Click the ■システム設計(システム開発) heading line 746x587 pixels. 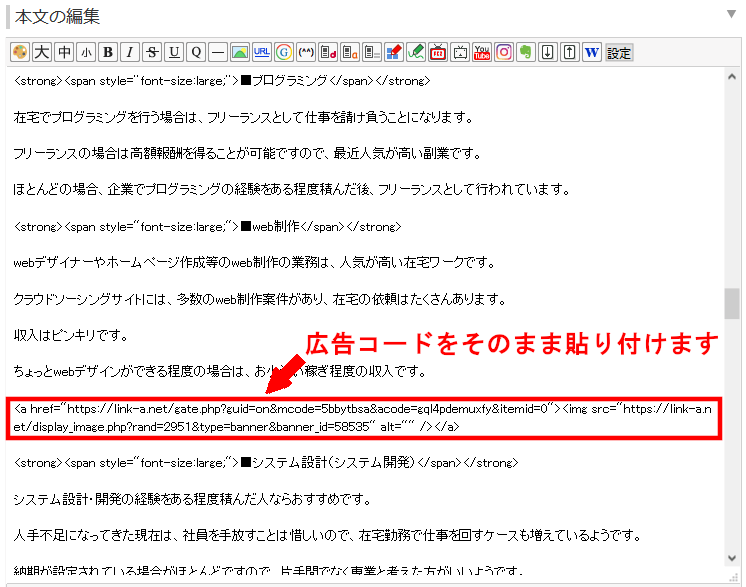tap(266, 462)
